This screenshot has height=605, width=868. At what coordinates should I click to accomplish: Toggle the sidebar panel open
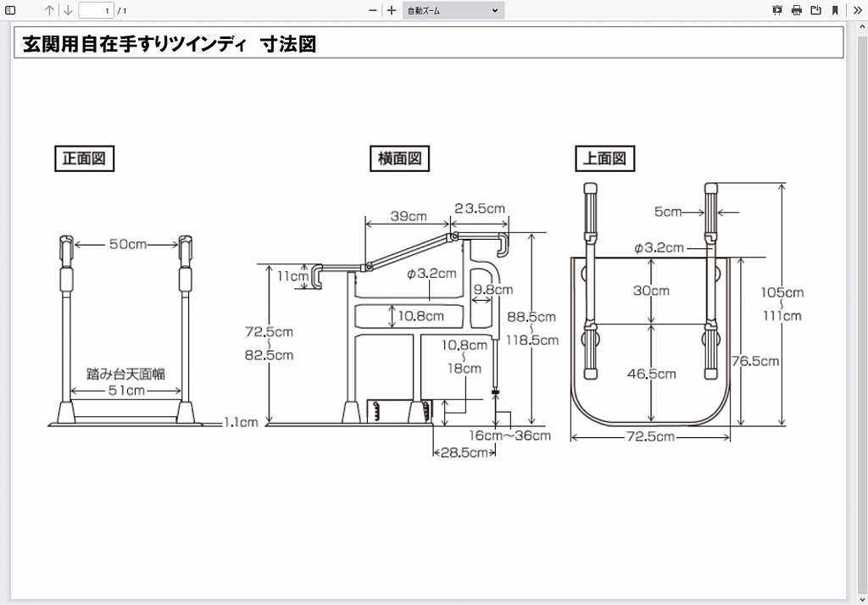tap(10, 10)
